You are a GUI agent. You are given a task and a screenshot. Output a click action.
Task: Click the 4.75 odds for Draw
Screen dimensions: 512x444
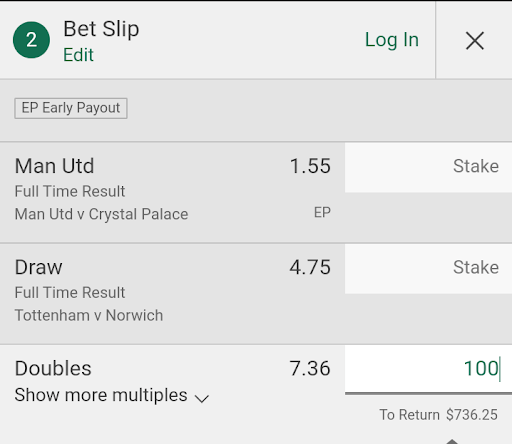tap(310, 267)
